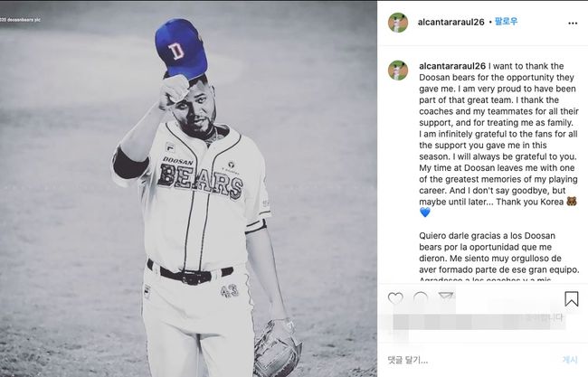Click the avatar beside the caption text
Image resolution: width=588 pixels, height=377 pixels.
(398, 71)
